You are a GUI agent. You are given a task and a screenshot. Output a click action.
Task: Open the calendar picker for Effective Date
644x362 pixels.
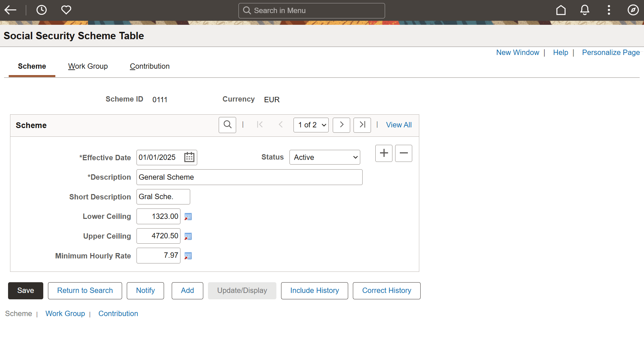tap(189, 157)
